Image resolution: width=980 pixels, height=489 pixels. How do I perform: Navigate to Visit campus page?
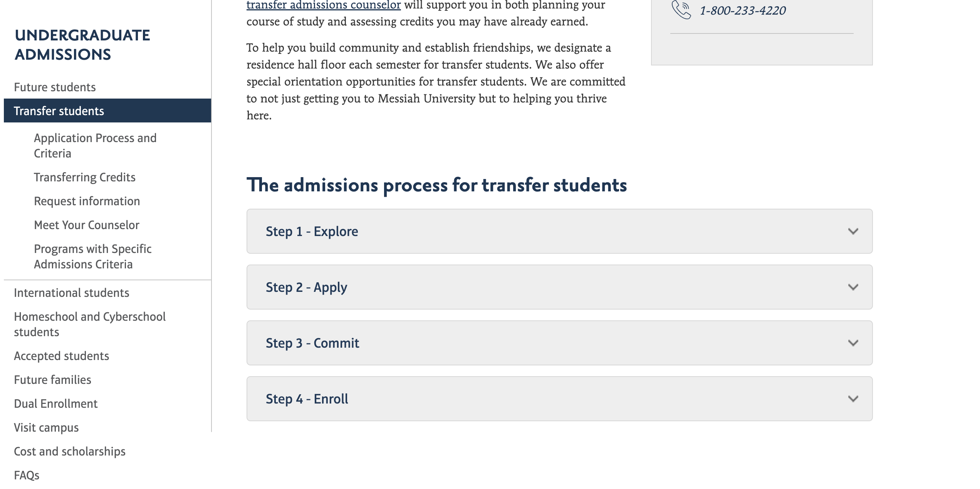(45, 427)
